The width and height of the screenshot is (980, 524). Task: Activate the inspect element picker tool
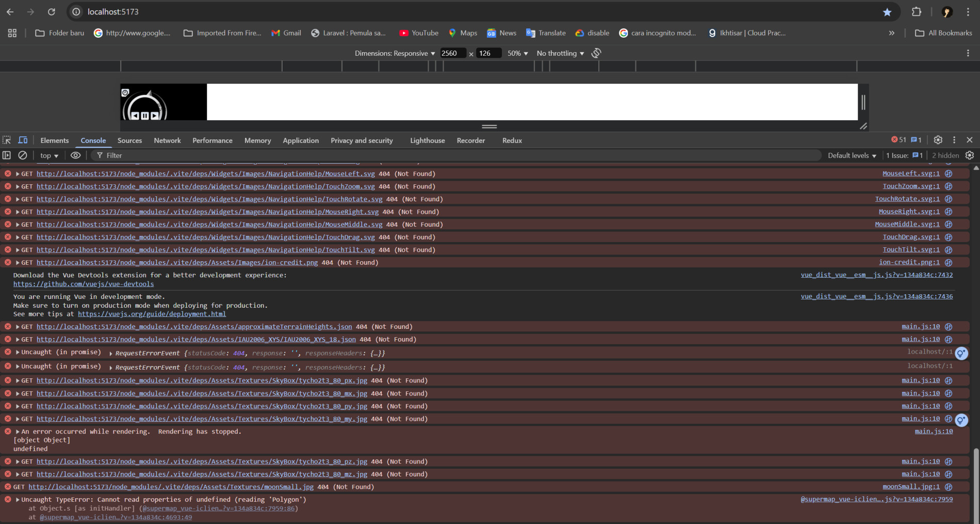coord(7,140)
